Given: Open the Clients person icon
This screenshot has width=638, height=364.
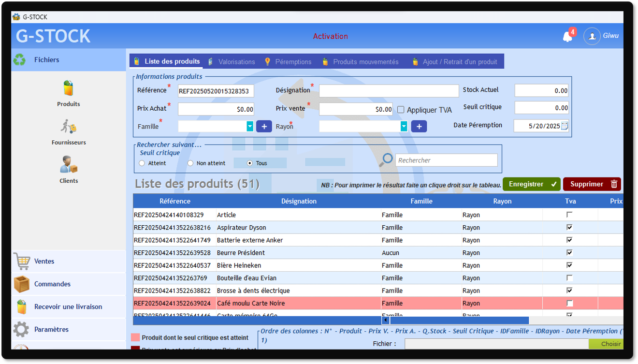Looking at the screenshot, I should coord(69,165).
